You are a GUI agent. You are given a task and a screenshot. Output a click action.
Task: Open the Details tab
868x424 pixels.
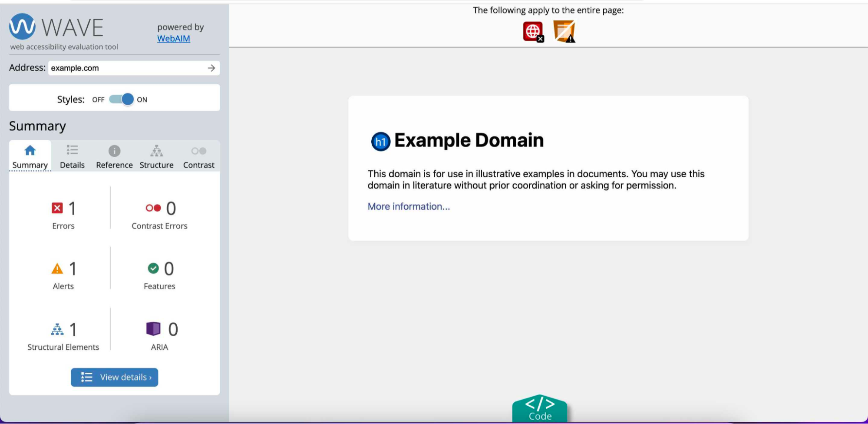72,156
